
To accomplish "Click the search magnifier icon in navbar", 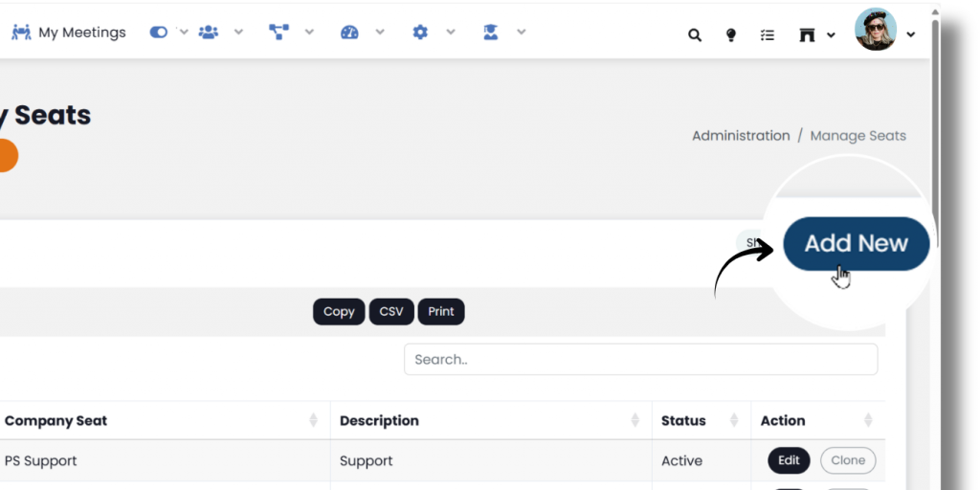I will (x=695, y=35).
